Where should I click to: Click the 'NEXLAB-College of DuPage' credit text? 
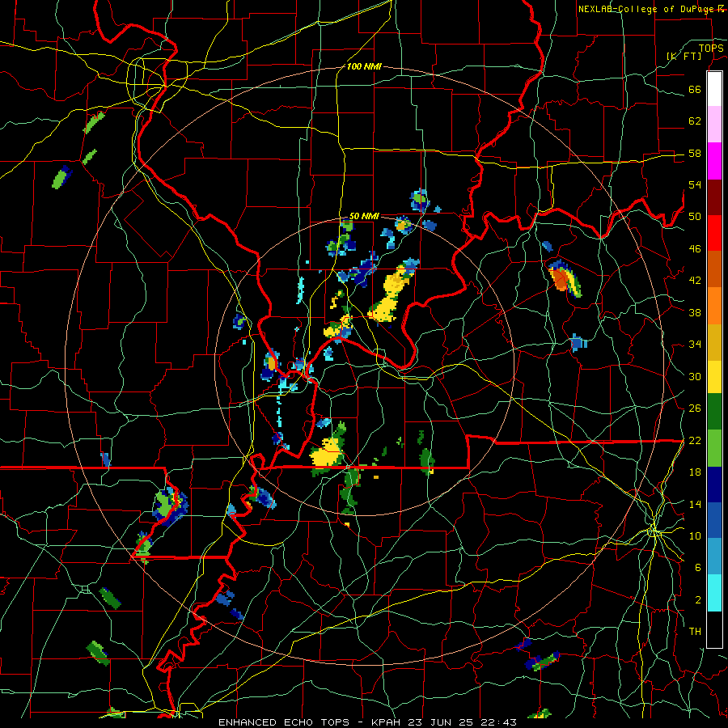click(x=647, y=9)
